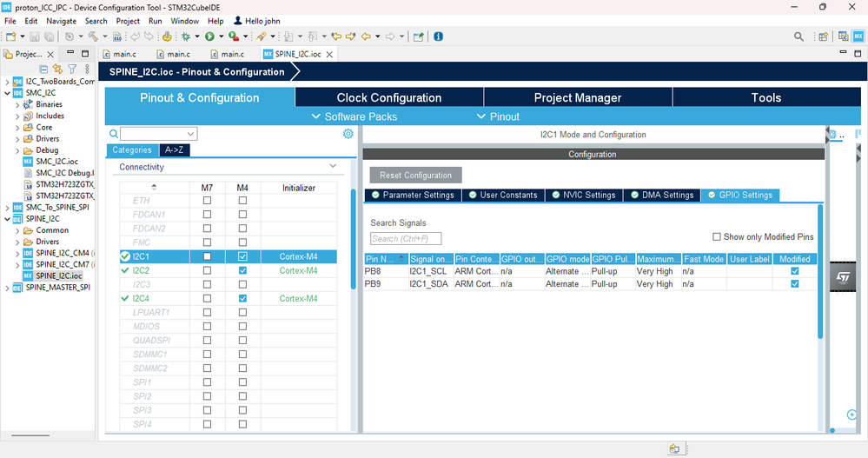Click the zoom plus circle at bottom right
Image resolution: width=868 pixels, height=458 pixels.
pos(852,415)
